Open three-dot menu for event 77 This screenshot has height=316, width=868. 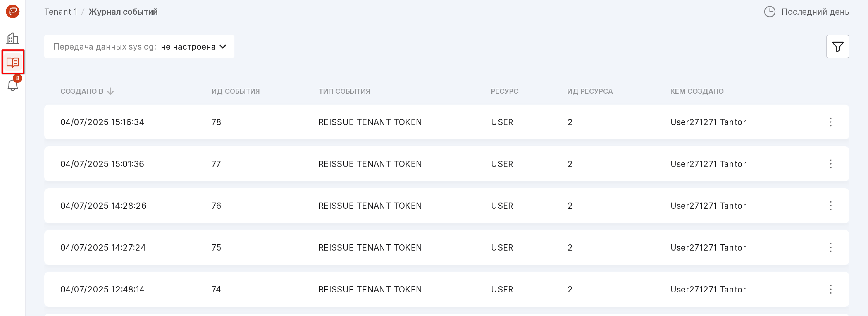click(x=830, y=164)
